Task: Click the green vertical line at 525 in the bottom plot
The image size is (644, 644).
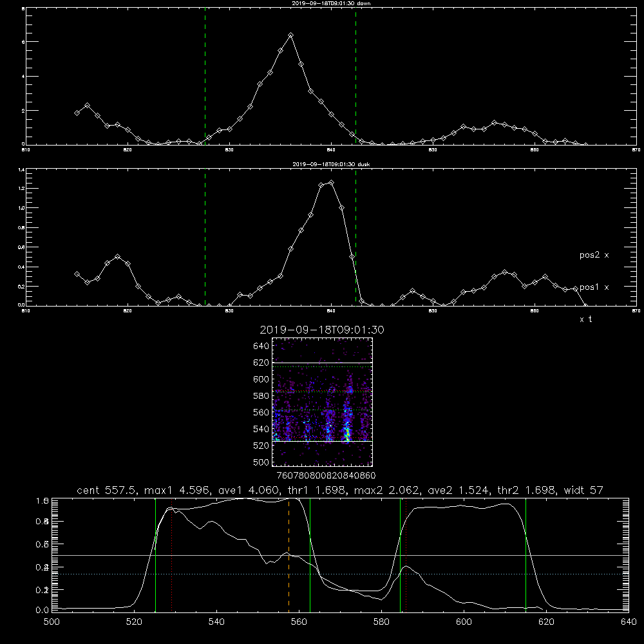Action: (x=156, y=555)
